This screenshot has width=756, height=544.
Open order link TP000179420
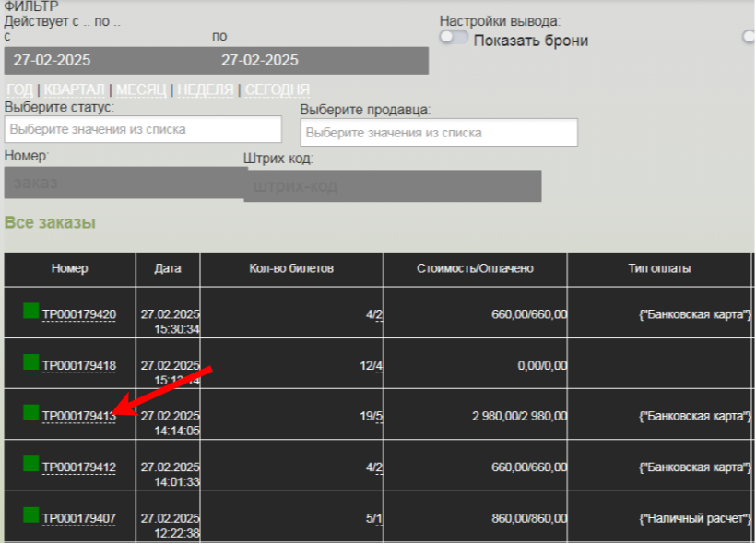coord(79,315)
